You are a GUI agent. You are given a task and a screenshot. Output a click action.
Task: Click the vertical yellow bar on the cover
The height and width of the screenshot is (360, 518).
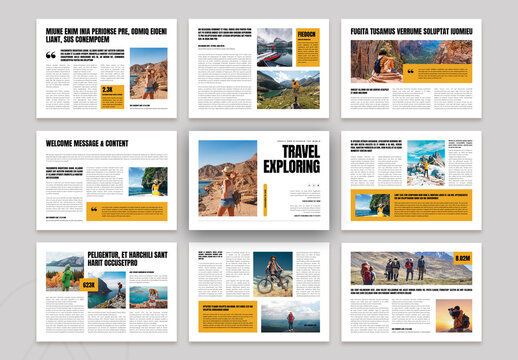click(265, 200)
